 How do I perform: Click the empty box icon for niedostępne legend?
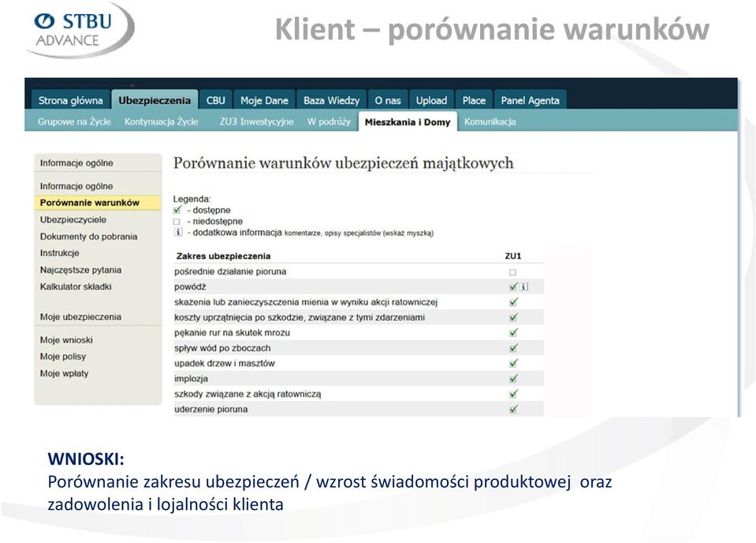pos(177,221)
